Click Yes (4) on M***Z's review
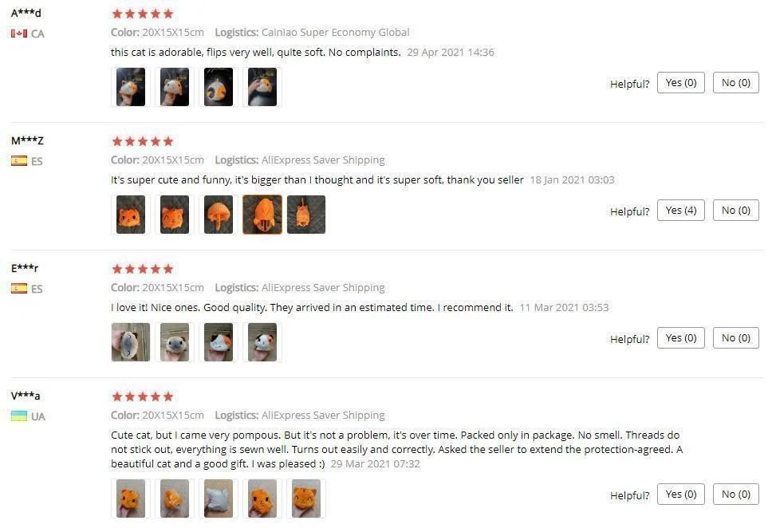The height and width of the screenshot is (532, 776). (x=680, y=211)
